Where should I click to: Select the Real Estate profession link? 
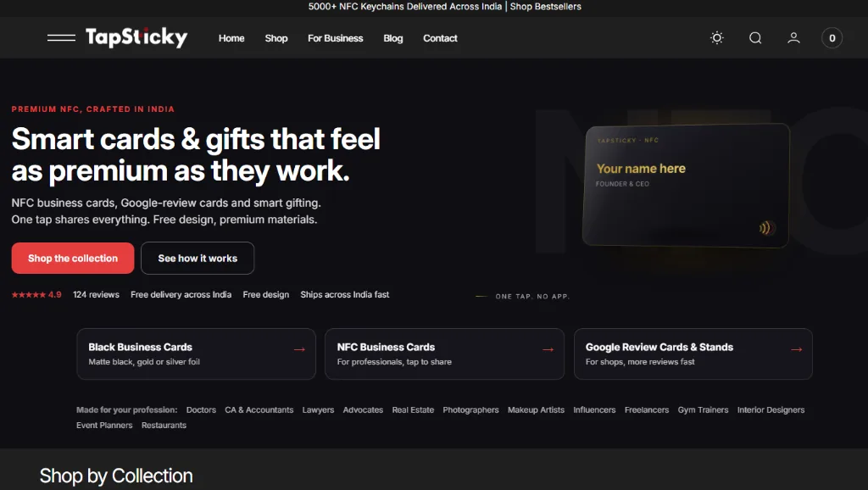click(x=413, y=409)
